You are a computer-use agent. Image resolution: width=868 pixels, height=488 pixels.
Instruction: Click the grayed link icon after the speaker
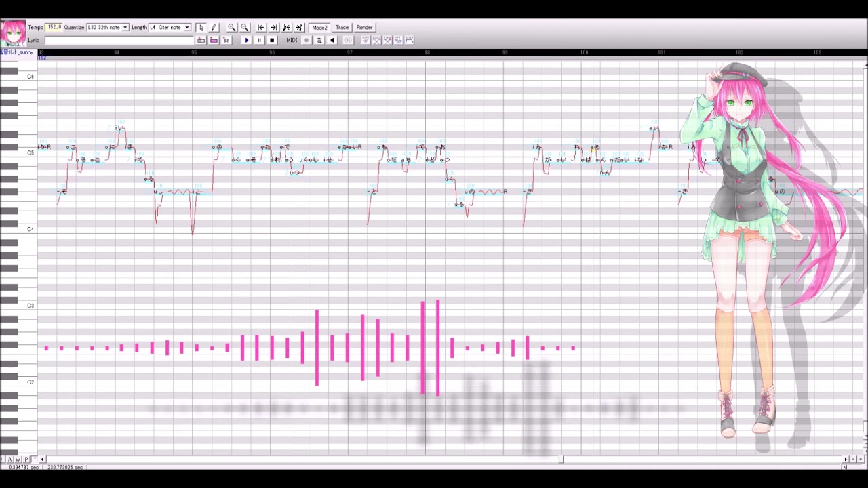(349, 41)
